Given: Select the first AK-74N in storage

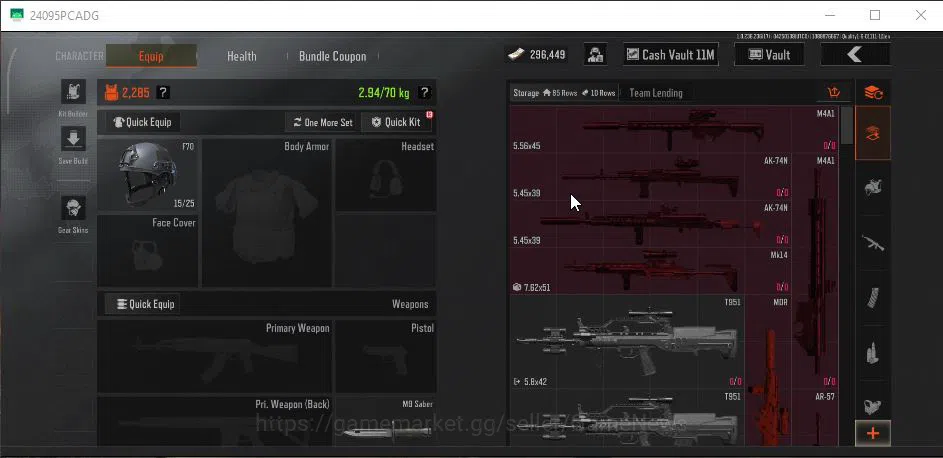Looking at the screenshot, I should click(650, 176).
